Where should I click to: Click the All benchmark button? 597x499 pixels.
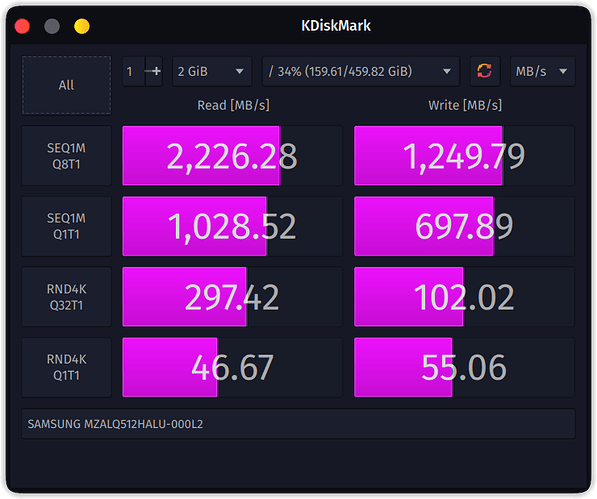tap(66, 85)
